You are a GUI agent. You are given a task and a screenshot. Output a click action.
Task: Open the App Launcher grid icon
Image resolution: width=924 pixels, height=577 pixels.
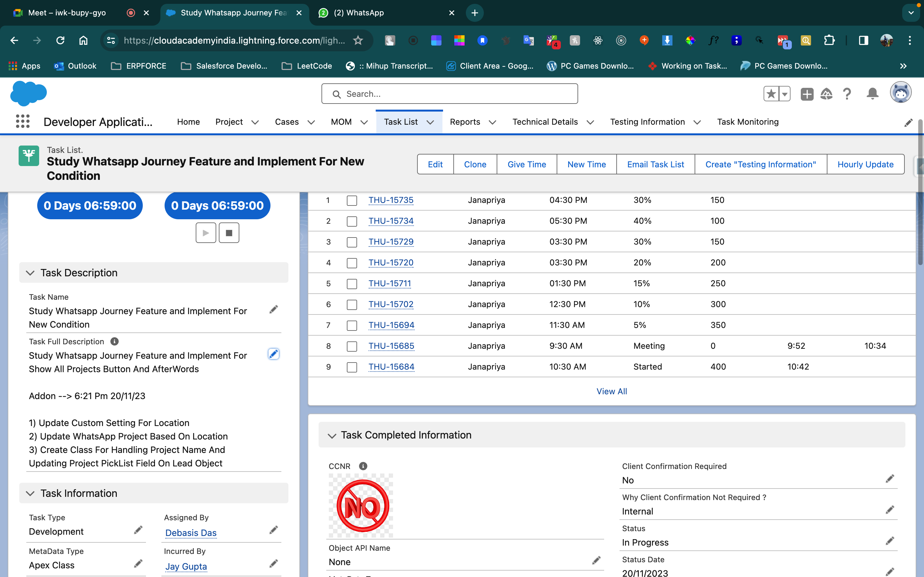click(x=23, y=121)
